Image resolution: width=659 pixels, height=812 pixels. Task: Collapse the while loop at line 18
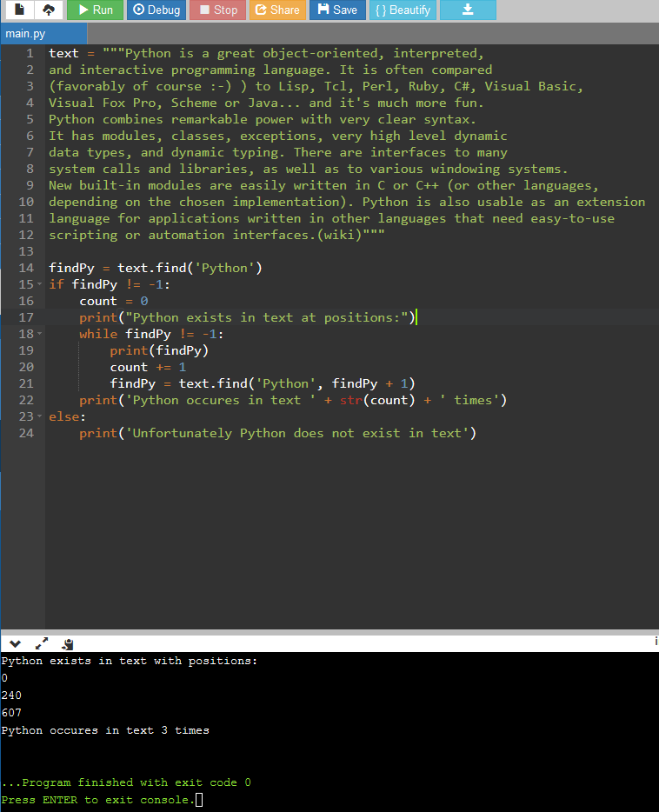point(40,334)
